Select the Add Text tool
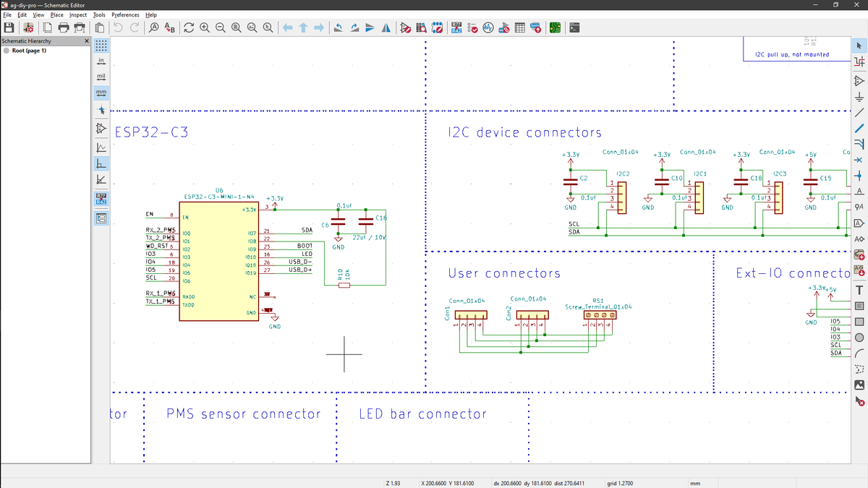 859,290
